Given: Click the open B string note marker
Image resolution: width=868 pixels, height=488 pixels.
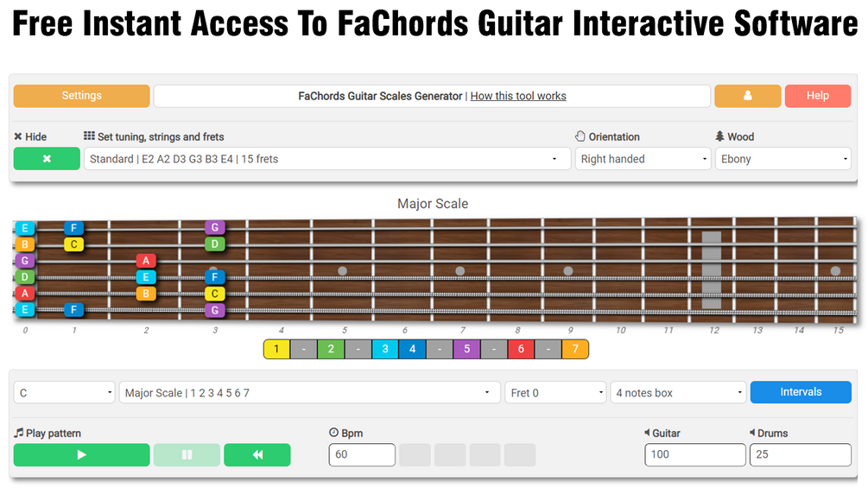Looking at the screenshot, I should click(25, 244).
